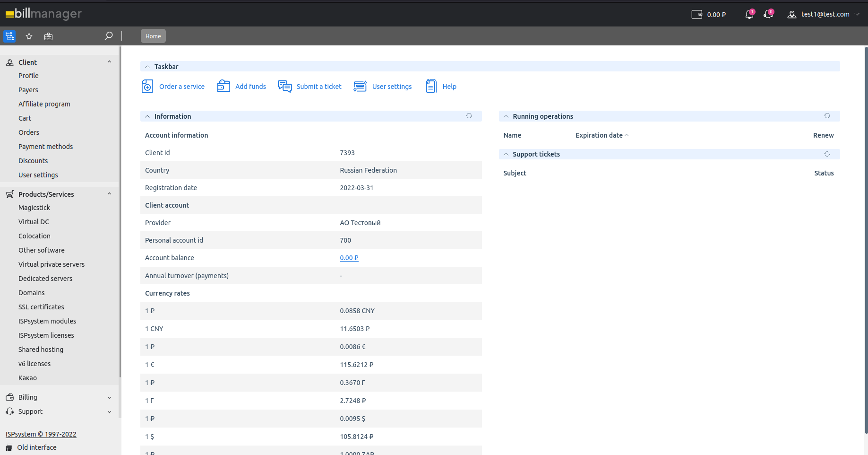The width and height of the screenshot is (868, 455).
Task: Open Cart menu item
Action: tap(25, 118)
